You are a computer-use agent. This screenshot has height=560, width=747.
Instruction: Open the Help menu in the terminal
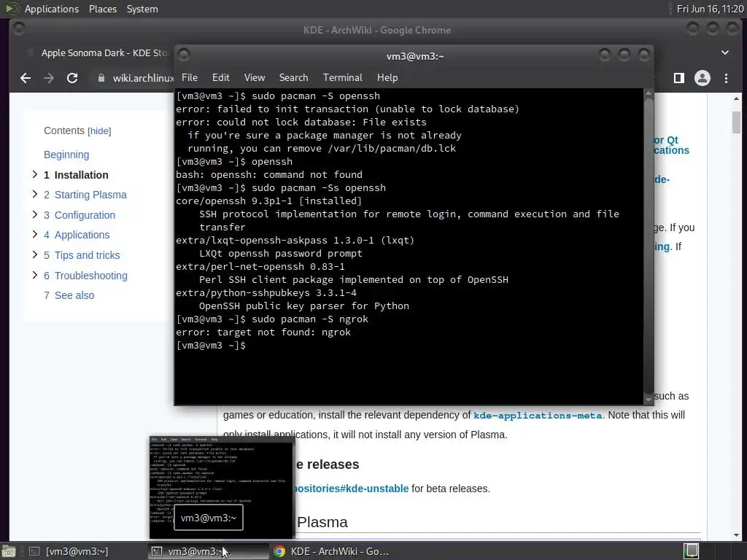click(x=387, y=77)
